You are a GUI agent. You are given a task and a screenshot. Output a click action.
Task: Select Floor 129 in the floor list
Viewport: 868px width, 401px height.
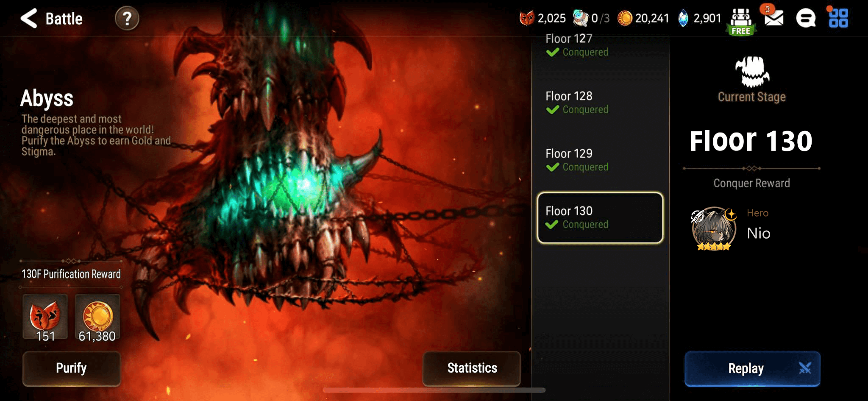[x=600, y=160]
